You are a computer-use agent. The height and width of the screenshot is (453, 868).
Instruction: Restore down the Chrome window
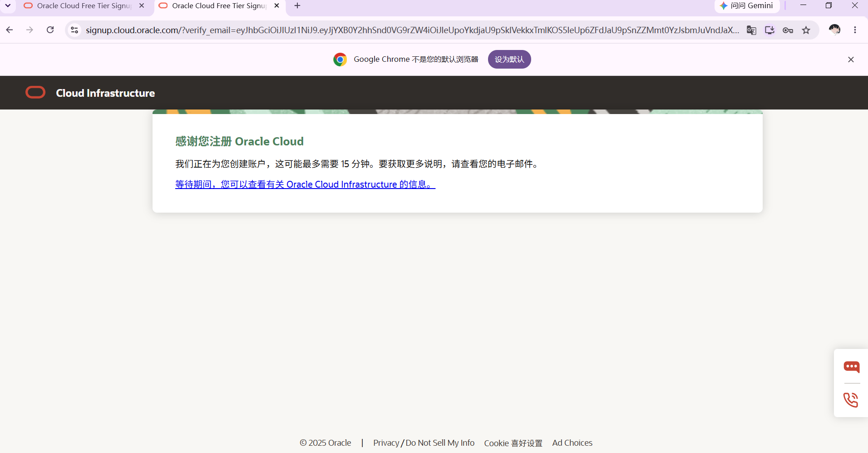pyautogui.click(x=829, y=5)
